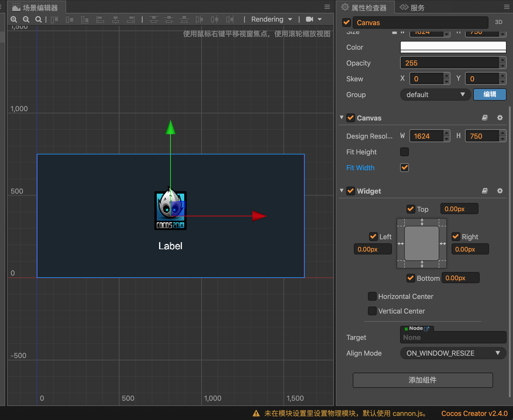Enable the Fit Height checkbox
513x420 pixels.
tap(404, 152)
